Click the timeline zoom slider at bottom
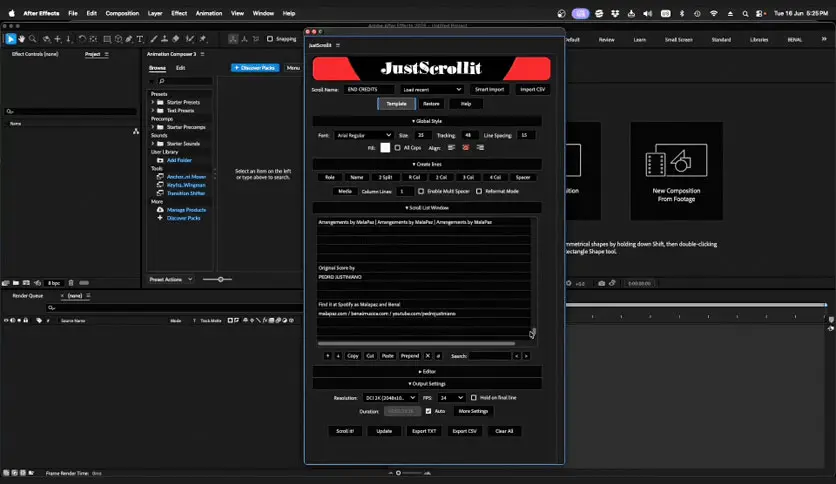The image size is (836, 484). pyautogui.click(x=409, y=473)
